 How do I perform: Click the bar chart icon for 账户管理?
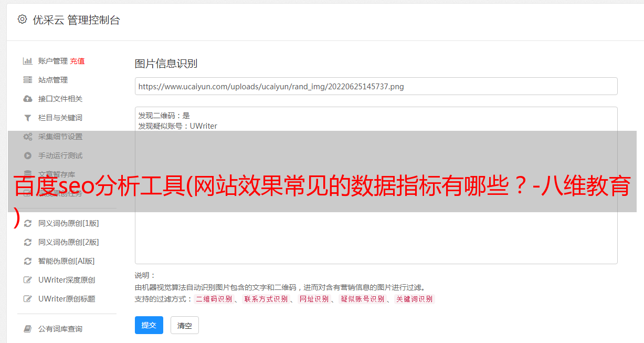tap(28, 61)
